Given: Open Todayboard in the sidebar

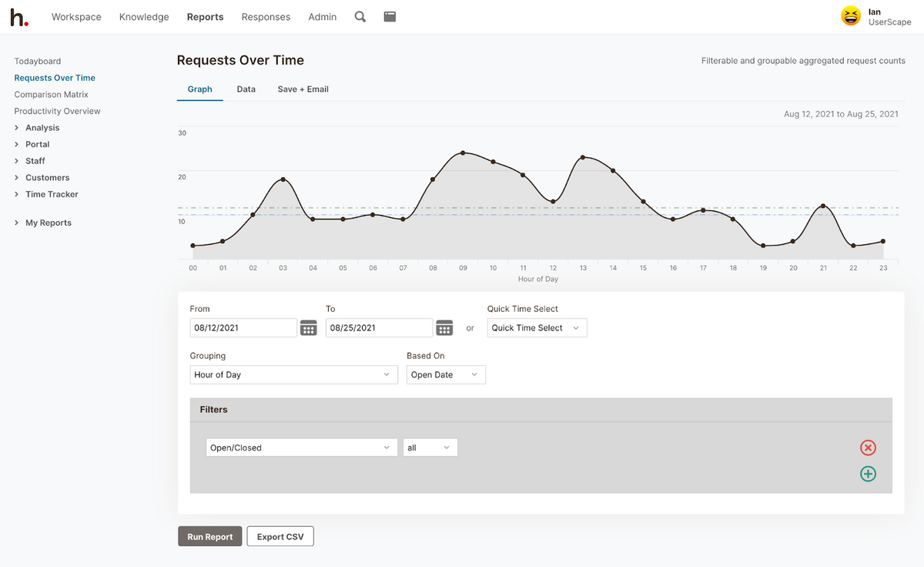Looking at the screenshot, I should tap(38, 61).
